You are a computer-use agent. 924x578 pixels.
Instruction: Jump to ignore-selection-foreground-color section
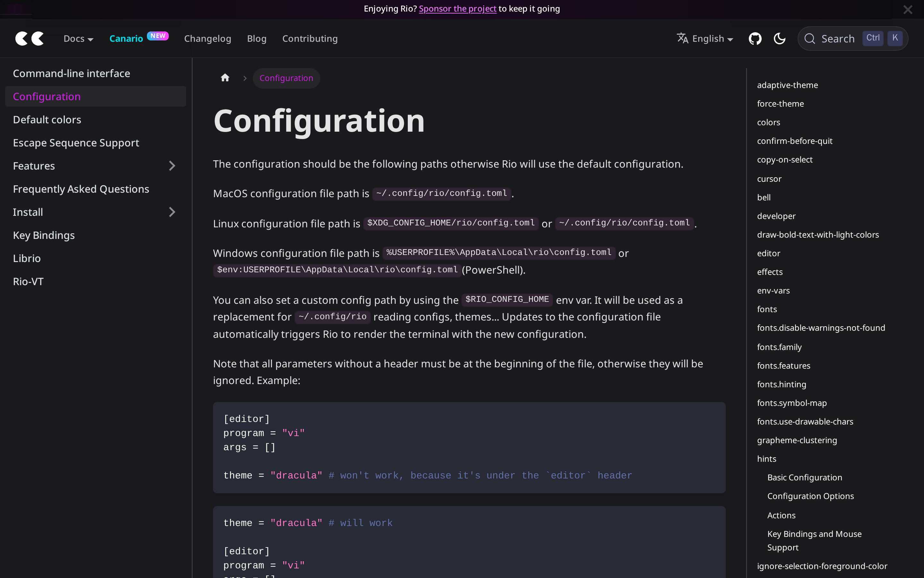[822, 566]
